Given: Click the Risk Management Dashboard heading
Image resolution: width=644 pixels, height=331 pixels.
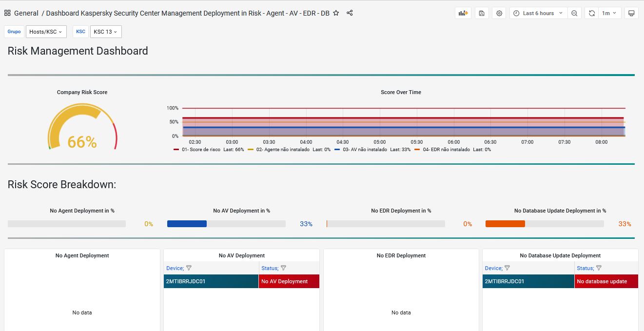Looking at the screenshot, I should [x=78, y=51].
